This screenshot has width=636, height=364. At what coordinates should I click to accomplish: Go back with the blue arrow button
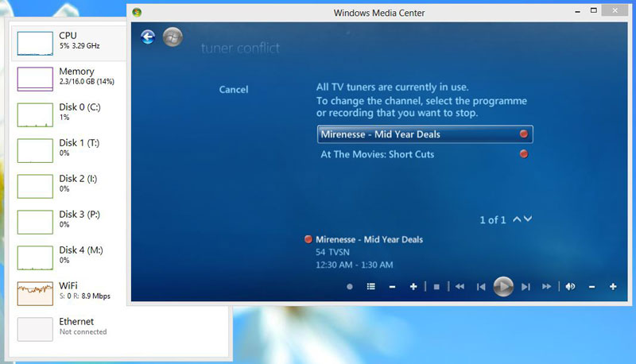[148, 37]
